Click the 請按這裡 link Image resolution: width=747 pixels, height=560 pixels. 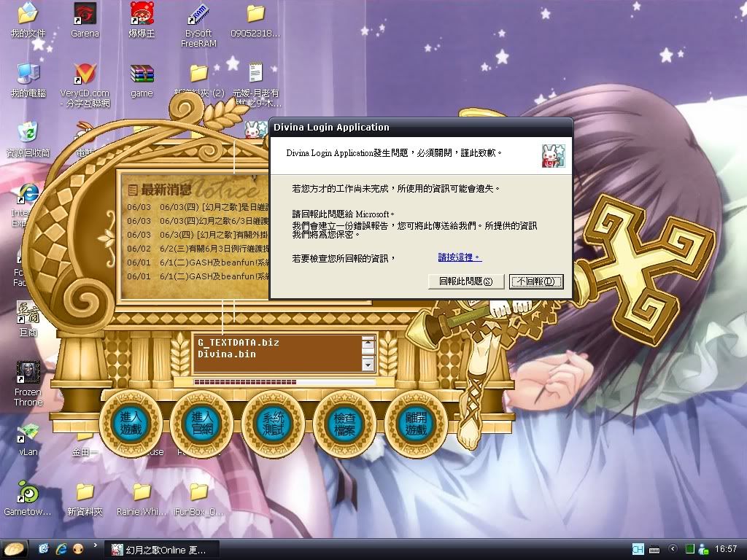click(460, 257)
